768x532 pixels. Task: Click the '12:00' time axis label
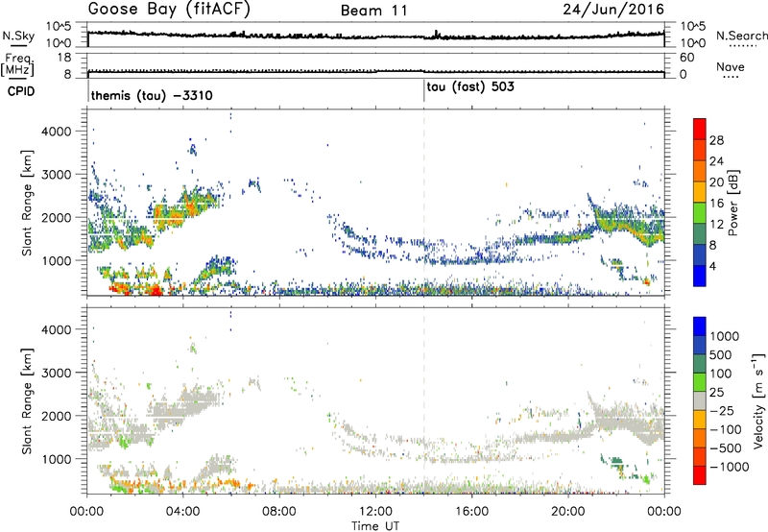tap(375, 512)
